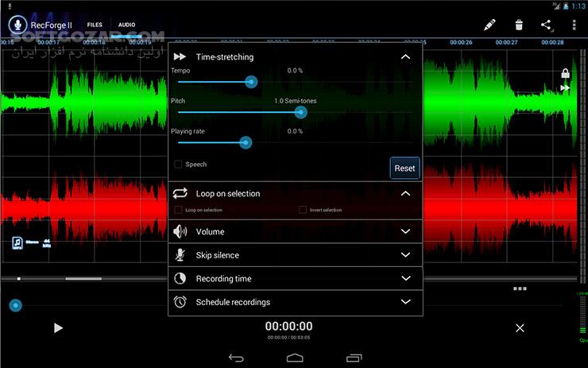Switch to the AUDIO tab
Screen dimensions: 588x368
pyautogui.click(x=127, y=25)
